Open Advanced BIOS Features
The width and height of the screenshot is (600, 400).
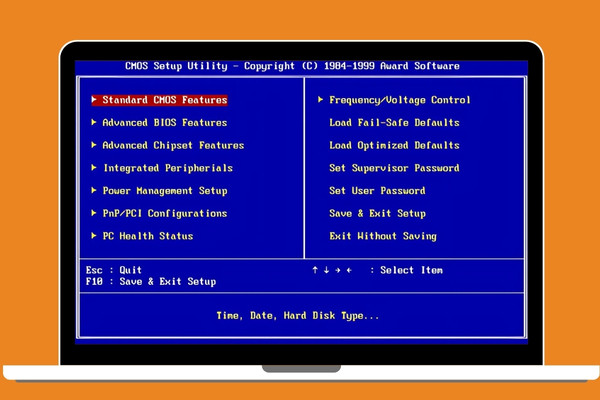click(x=165, y=123)
